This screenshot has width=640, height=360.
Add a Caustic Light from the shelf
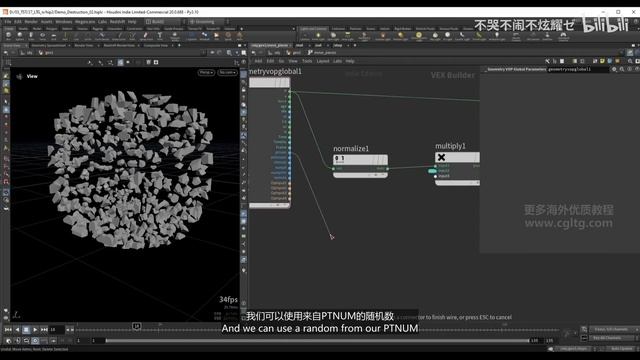pyautogui.click(x=462, y=36)
